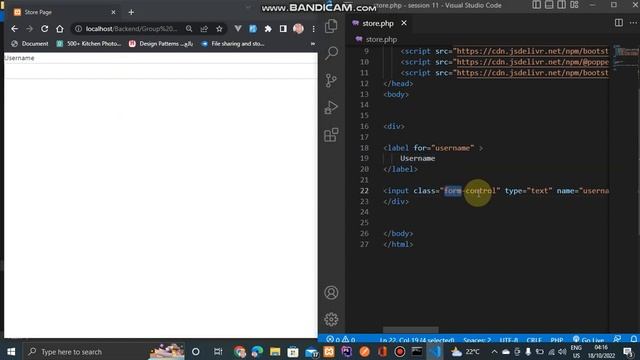This screenshot has width=640, height=360.
Task: Click Ln 22, Col 19 status entry
Action: (x=416, y=340)
